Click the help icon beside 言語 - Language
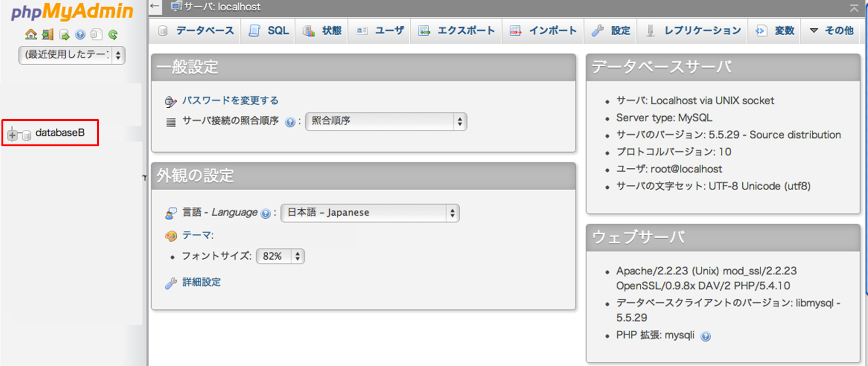 [266, 213]
